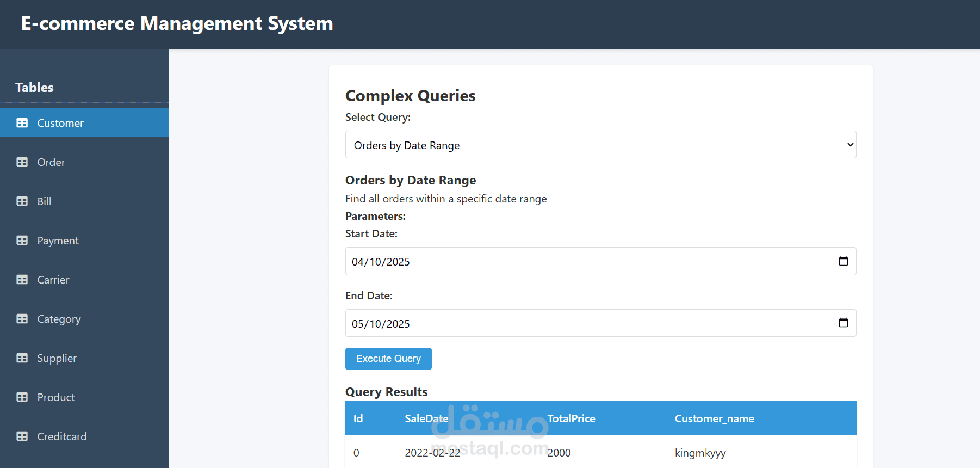Expand the Select Query dropdown
The width and height of the screenshot is (980, 468).
click(600, 145)
